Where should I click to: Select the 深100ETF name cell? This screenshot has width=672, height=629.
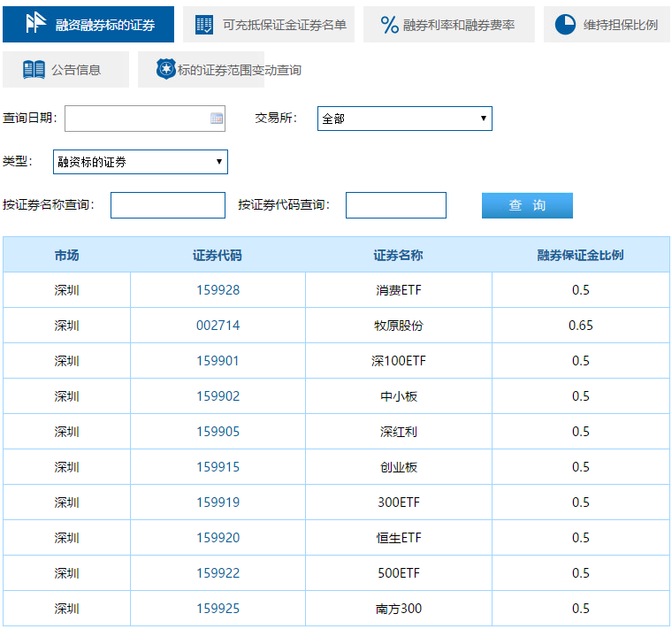tap(399, 361)
